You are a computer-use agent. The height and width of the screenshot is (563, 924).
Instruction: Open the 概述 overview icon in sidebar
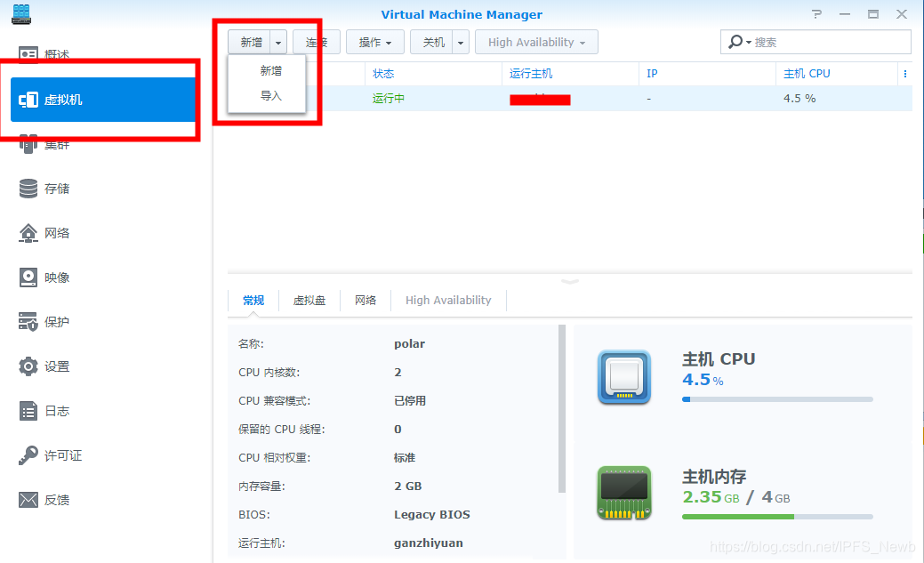[x=28, y=55]
